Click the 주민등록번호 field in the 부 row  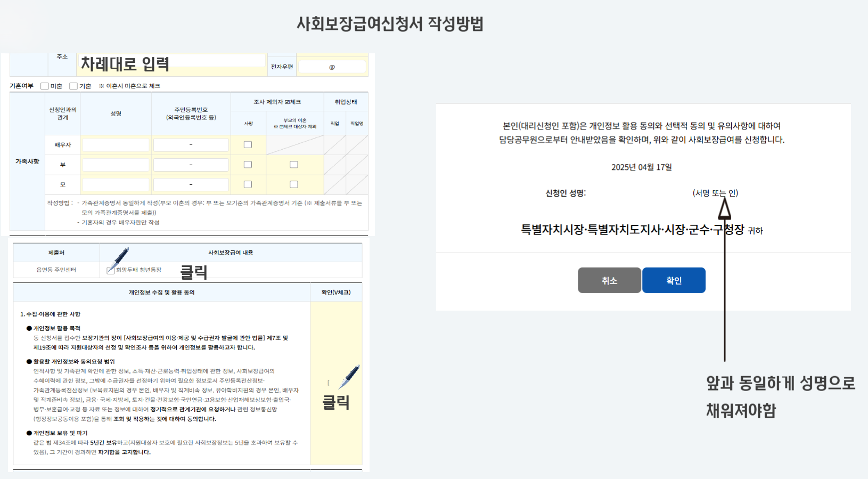pyautogui.click(x=191, y=165)
